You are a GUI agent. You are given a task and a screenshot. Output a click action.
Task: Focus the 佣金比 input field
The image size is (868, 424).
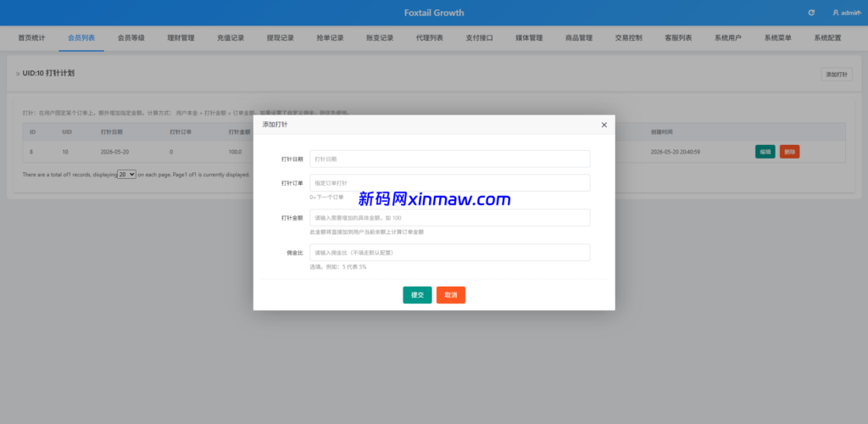pyautogui.click(x=449, y=253)
